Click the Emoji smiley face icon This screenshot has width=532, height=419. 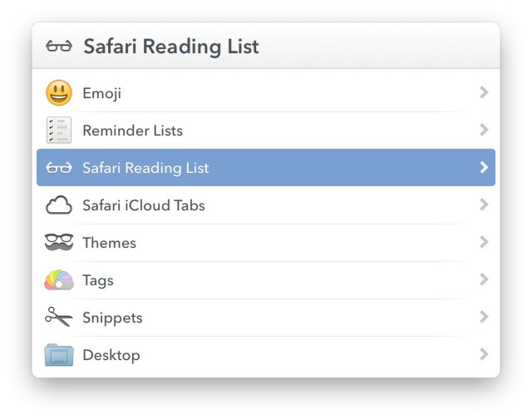(59, 93)
